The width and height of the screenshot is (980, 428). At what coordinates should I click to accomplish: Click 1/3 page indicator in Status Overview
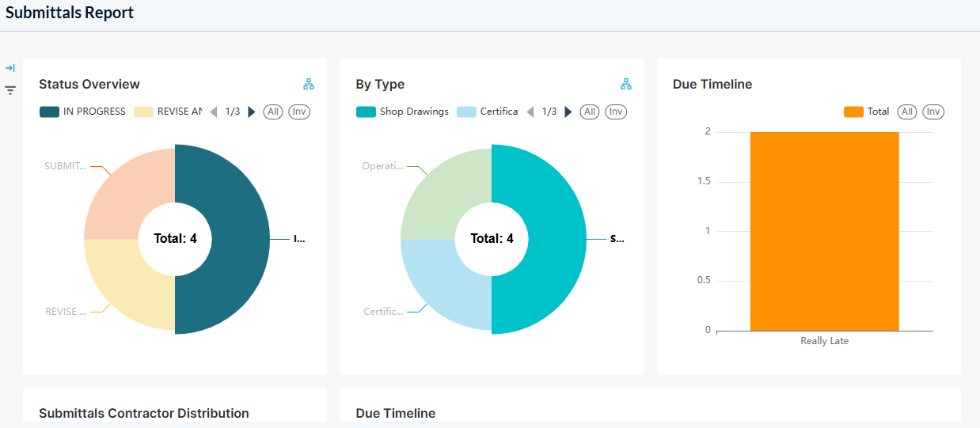tap(233, 112)
